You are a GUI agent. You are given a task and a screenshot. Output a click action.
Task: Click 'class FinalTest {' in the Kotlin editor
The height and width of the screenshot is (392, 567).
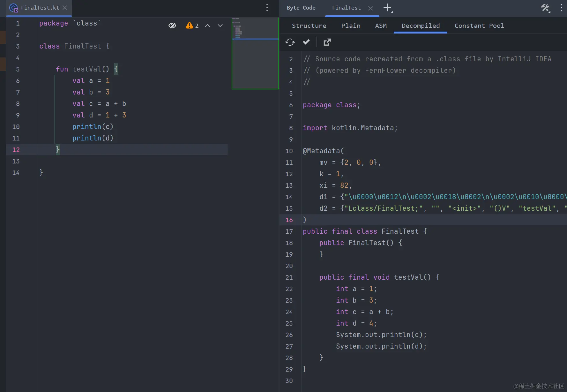[74, 46]
